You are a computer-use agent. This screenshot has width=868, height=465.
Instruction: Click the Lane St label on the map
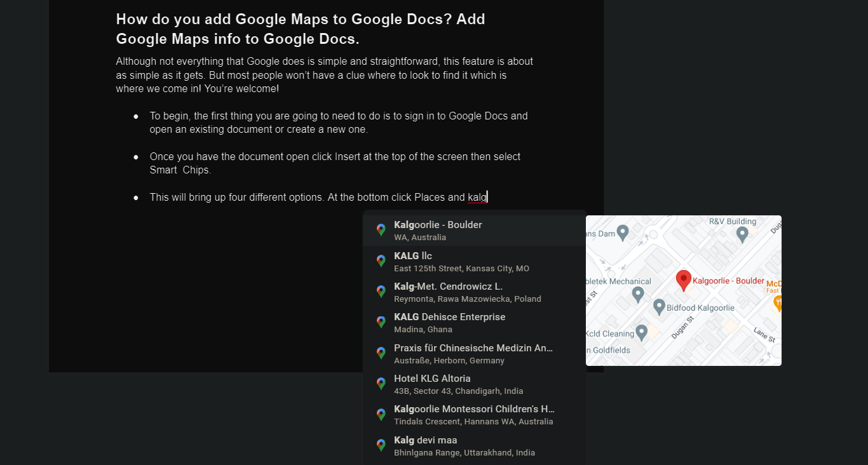764,335
